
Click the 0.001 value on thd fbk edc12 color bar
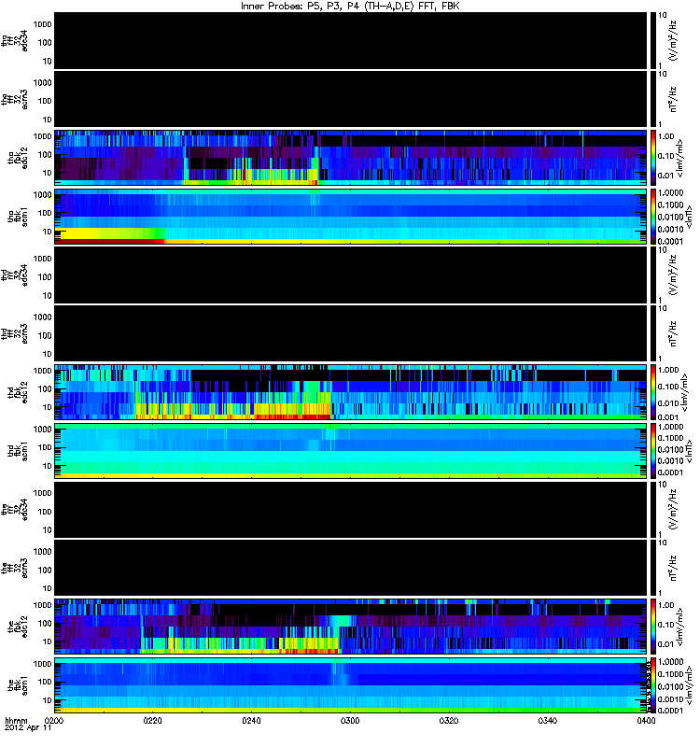coord(668,417)
